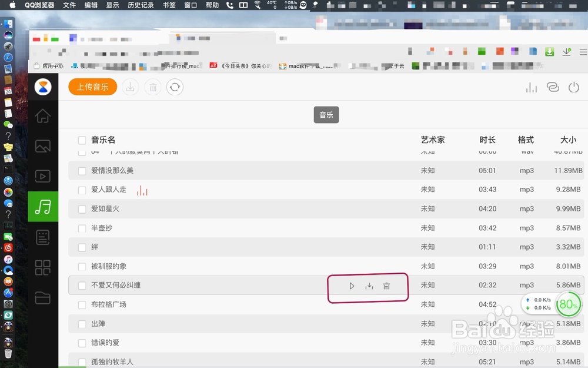Open the 文件 menu in the menu bar
Image resolution: width=588 pixels, height=368 pixels.
(x=69, y=5)
